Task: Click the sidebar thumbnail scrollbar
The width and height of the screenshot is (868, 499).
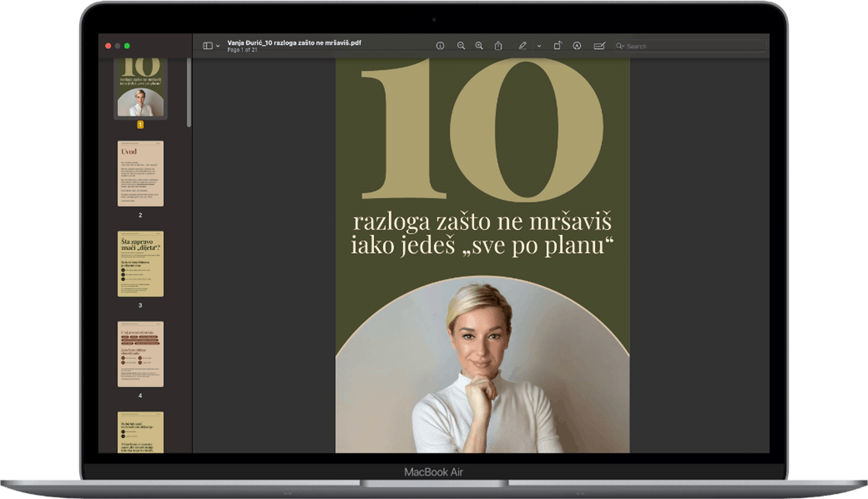Action: (x=189, y=93)
